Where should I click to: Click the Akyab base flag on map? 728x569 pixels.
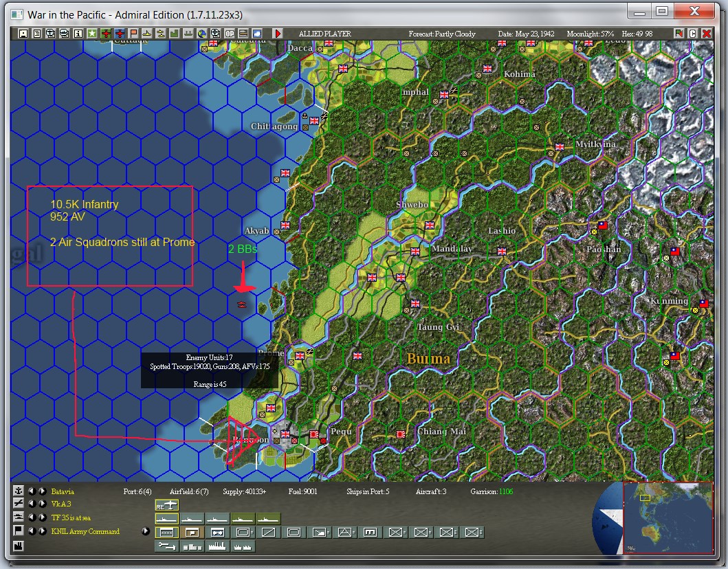pos(285,225)
